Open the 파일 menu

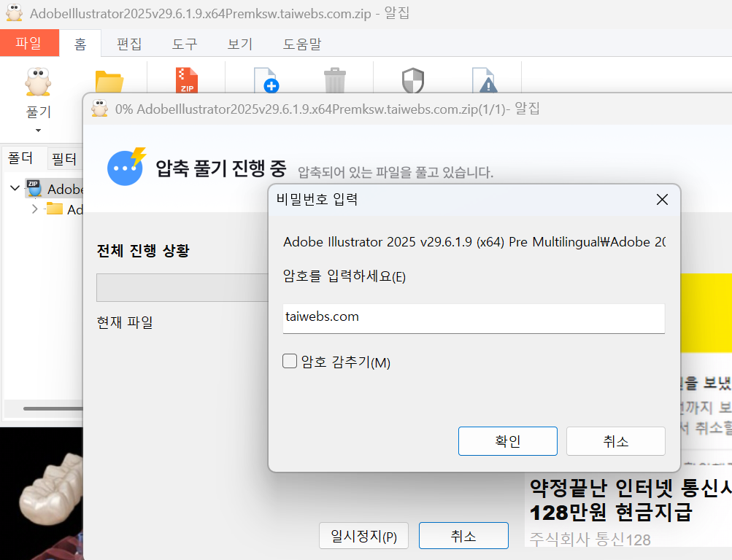coord(29,43)
